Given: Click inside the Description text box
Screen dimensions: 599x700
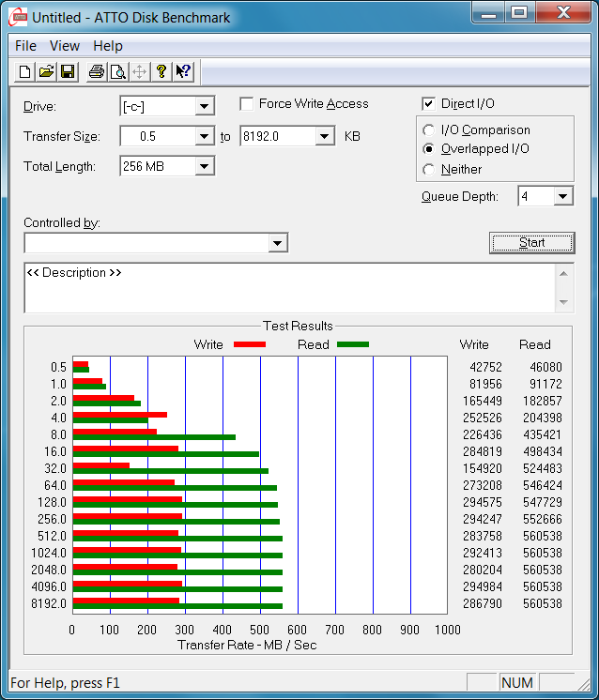Looking at the screenshot, I should 289,288.
